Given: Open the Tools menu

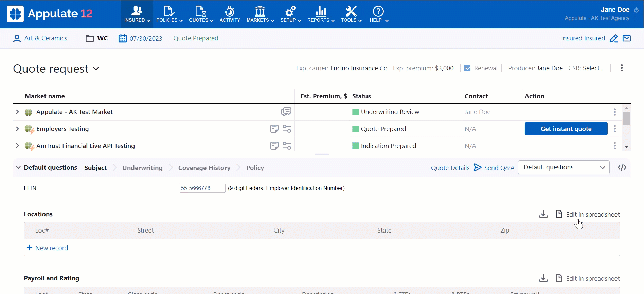Looking at the screenshot, I should click(x=351, y=14).
